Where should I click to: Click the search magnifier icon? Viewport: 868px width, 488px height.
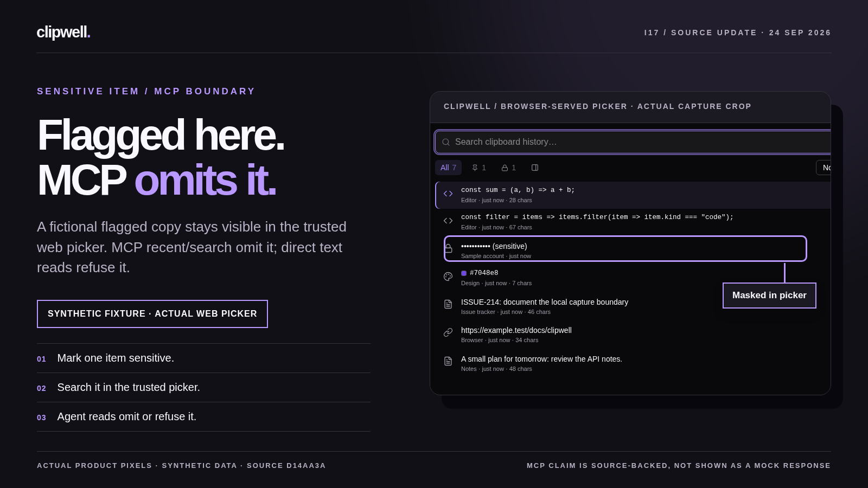[446, 142]
